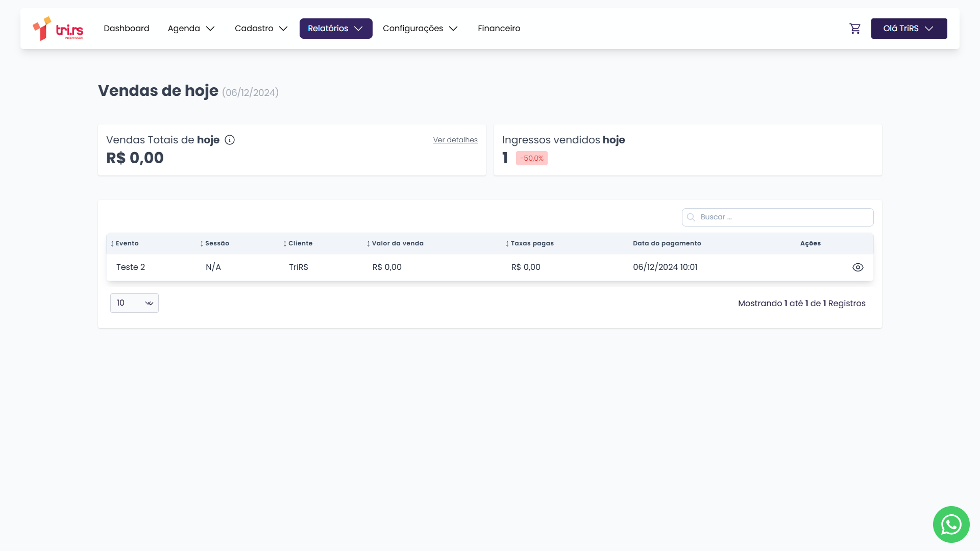
Task: Click the Tri.rs Ingressos logo
Action: [58, 29]
